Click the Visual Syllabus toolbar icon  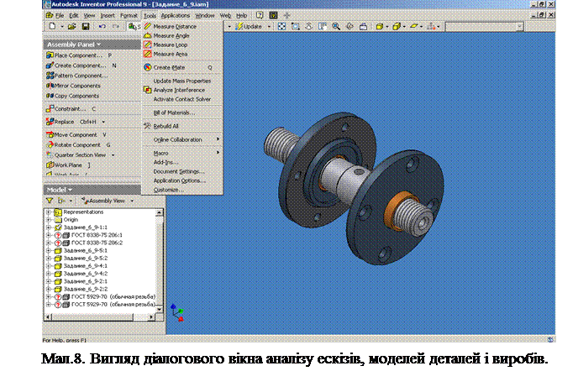[273, 15]
